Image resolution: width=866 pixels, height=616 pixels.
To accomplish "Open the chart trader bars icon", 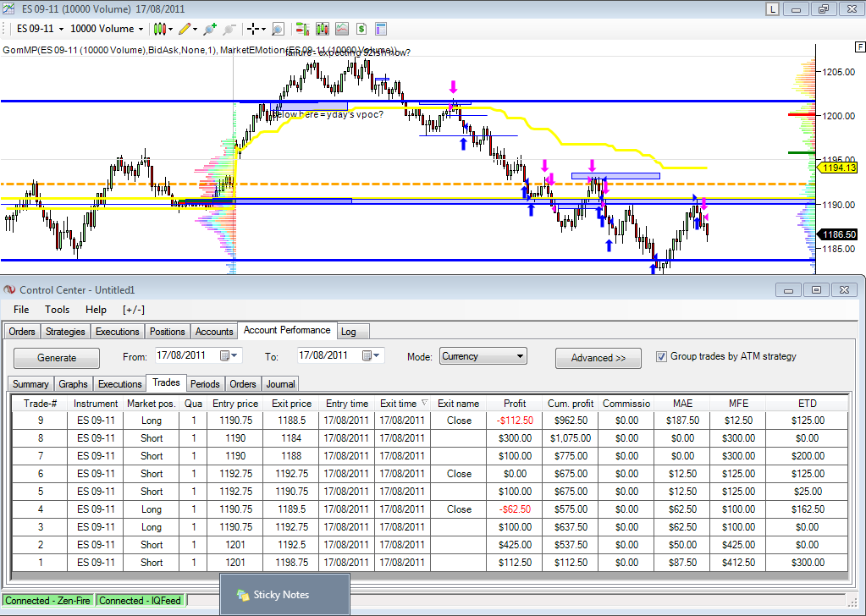I will pyautogui.click(x=303, y=29).
